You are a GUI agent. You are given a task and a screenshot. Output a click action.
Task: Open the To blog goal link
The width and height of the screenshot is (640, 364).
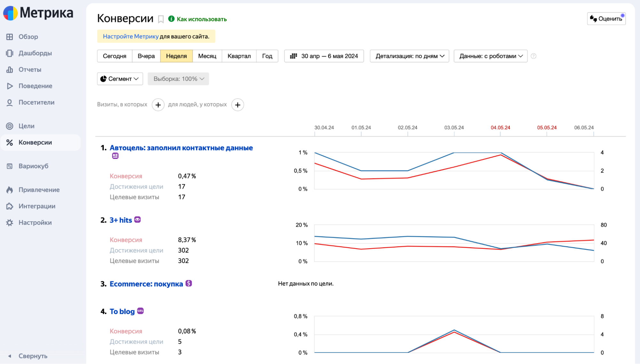(122, 312)
